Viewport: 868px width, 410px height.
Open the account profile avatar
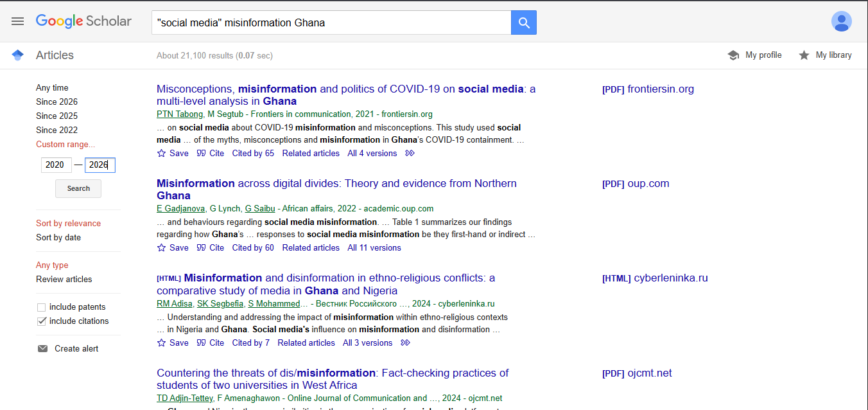842,21
